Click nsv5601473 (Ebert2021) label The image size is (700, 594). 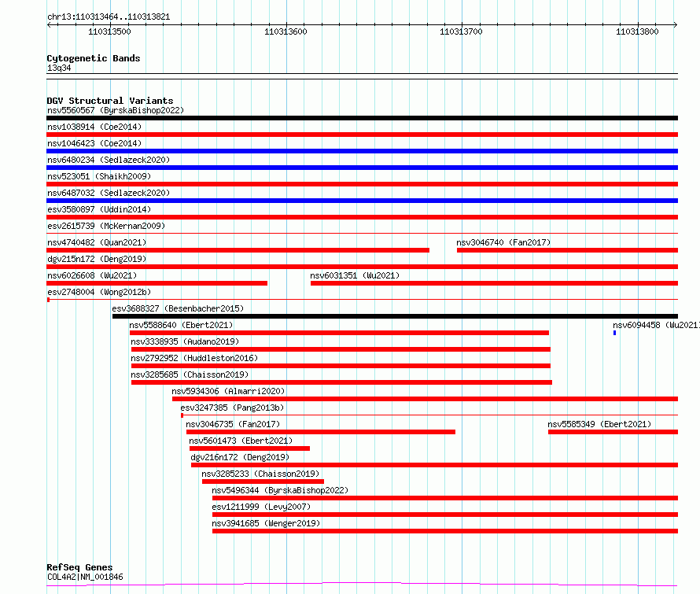[241, 441]
